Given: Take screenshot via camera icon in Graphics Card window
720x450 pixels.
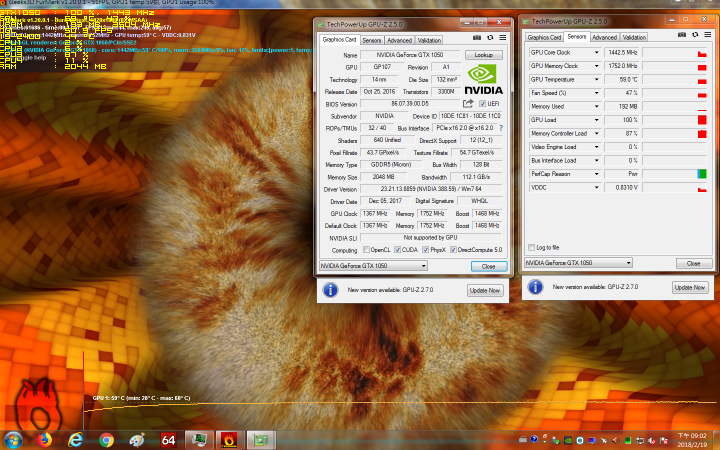Looking at the screenshot, I should (x=477, y=38).
